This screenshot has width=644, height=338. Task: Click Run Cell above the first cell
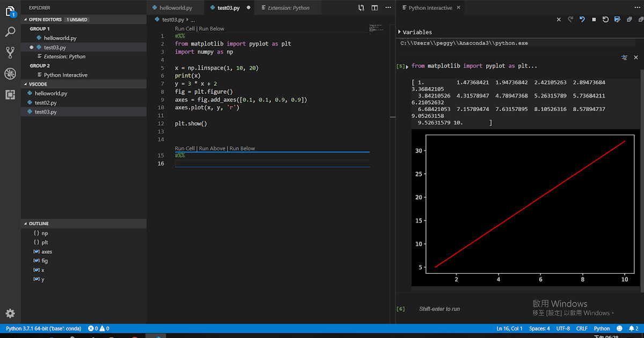point(185,28)
